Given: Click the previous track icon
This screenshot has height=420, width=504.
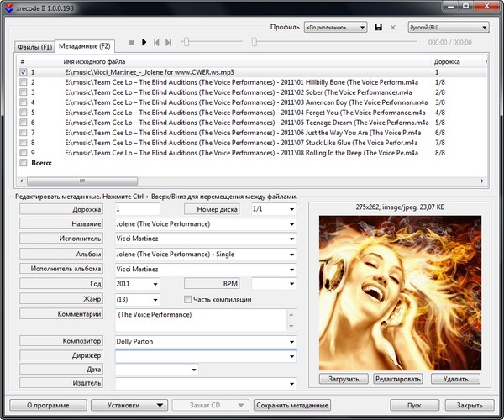Looking at the screenshot, I should point(156,42).
